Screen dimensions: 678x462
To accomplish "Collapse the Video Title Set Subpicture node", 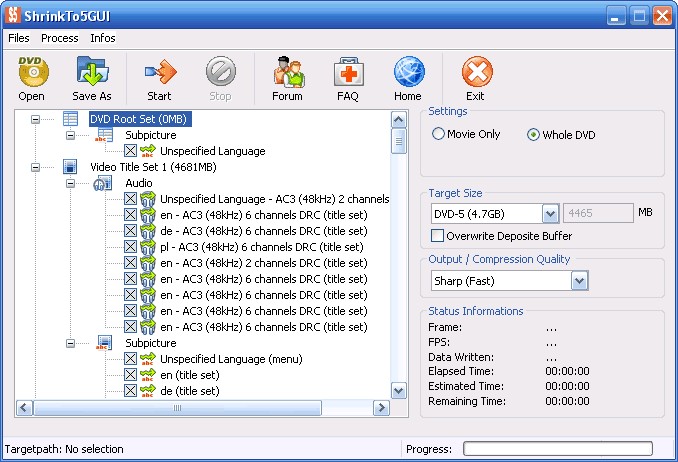I will click(70, 343).
